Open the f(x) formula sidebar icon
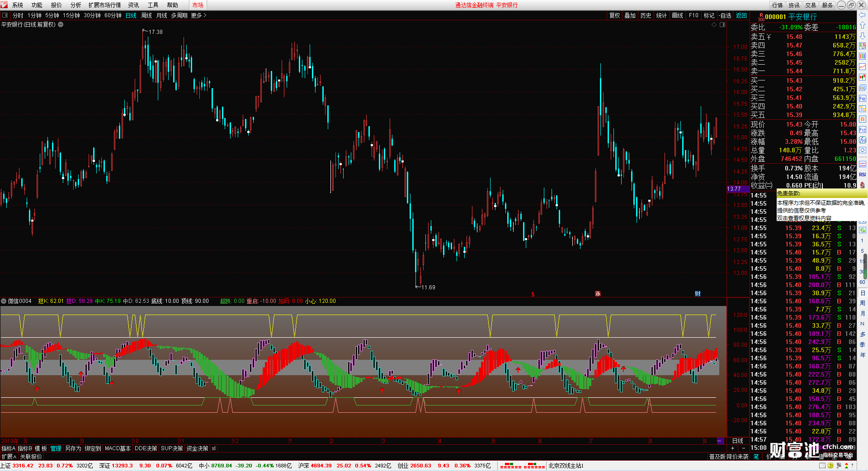The width and height of the screenshot is (868, 471). coord(863,140)
